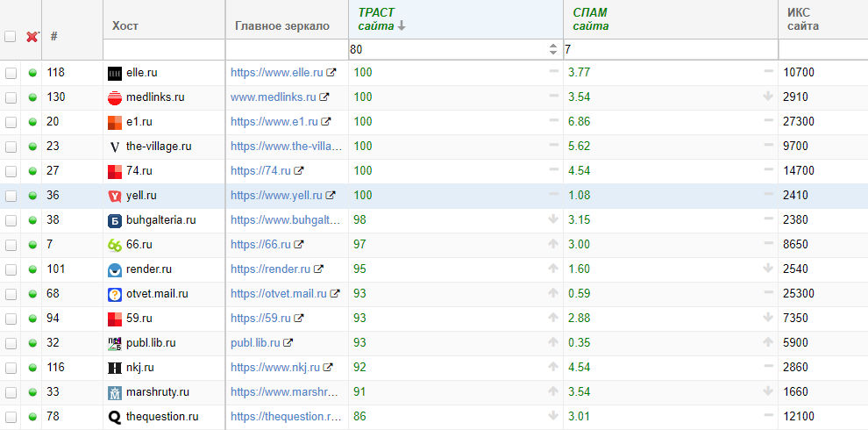Viewport: 868px width, 430px height.
Task: Open external link icon for 74.ru
Action: 299,170
